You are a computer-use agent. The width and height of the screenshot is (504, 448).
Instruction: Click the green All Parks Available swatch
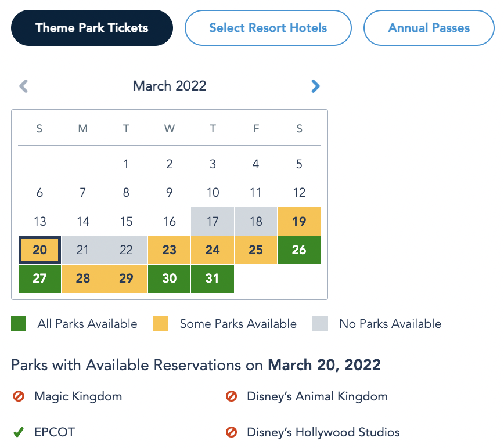[19, 324]
